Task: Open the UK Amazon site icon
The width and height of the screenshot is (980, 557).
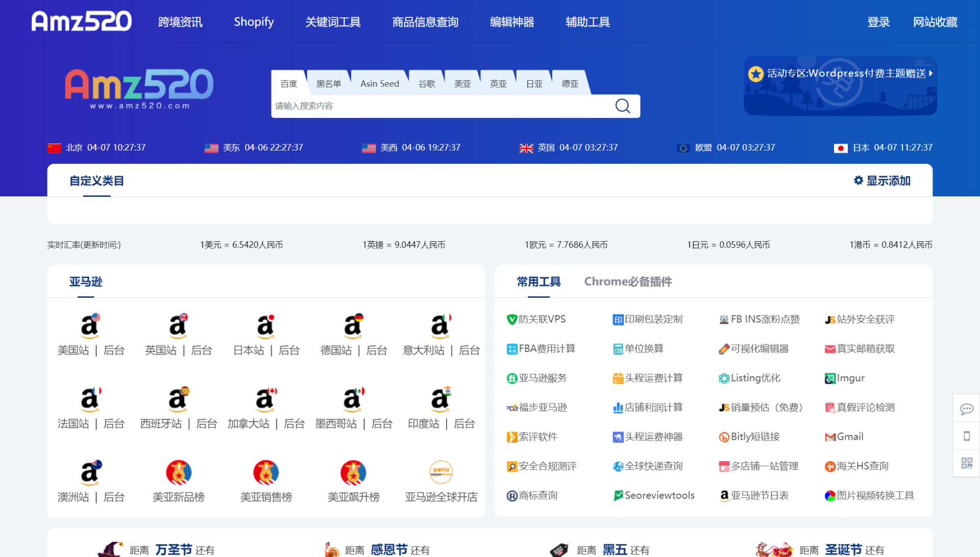Action: point(179,326)
